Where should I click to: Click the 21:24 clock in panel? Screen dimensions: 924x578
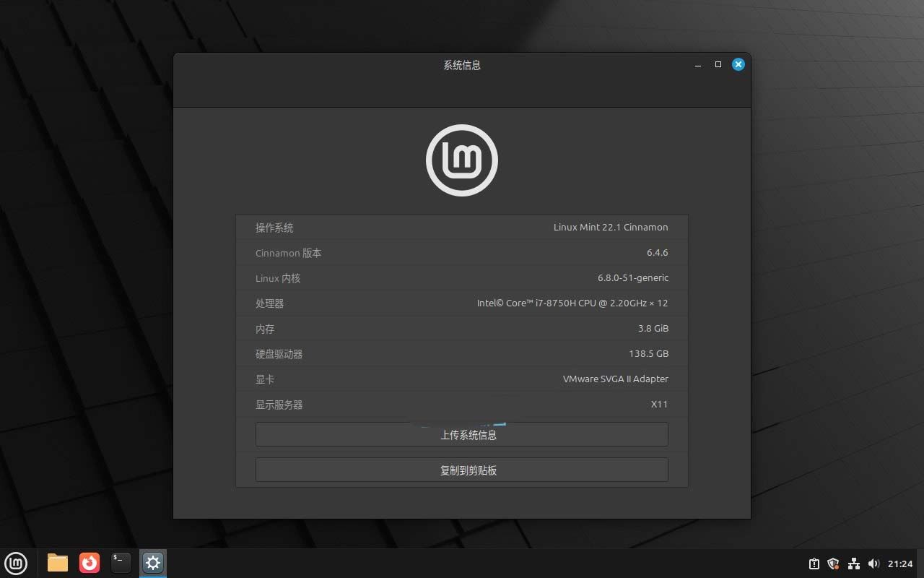click(900, 564)
